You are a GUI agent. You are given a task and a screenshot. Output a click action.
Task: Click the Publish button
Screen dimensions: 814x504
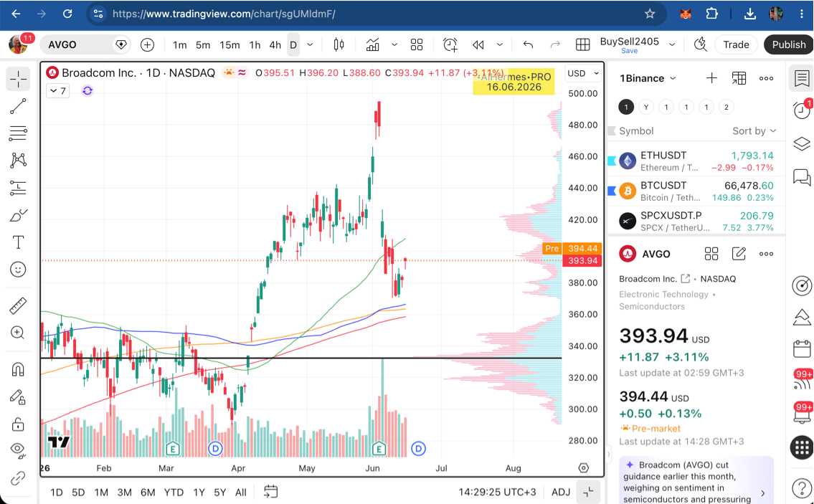(789, 44)
